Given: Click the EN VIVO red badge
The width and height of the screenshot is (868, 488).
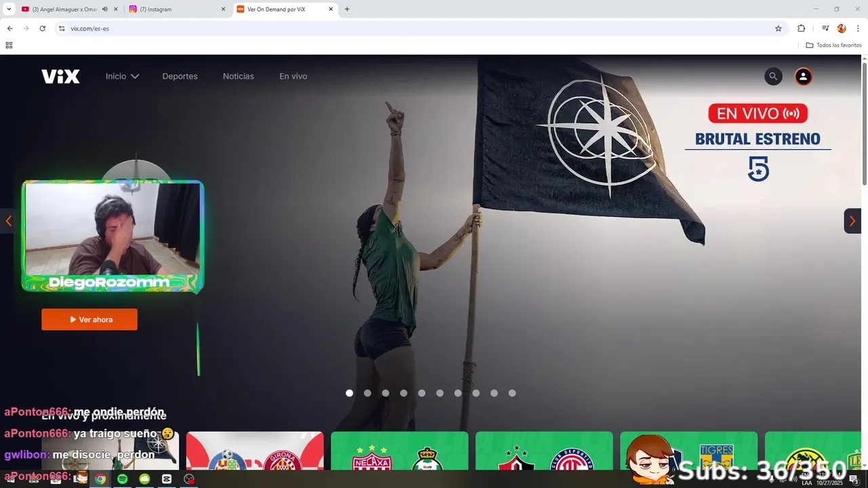Looking at the screenshot, I should [758, 113].
